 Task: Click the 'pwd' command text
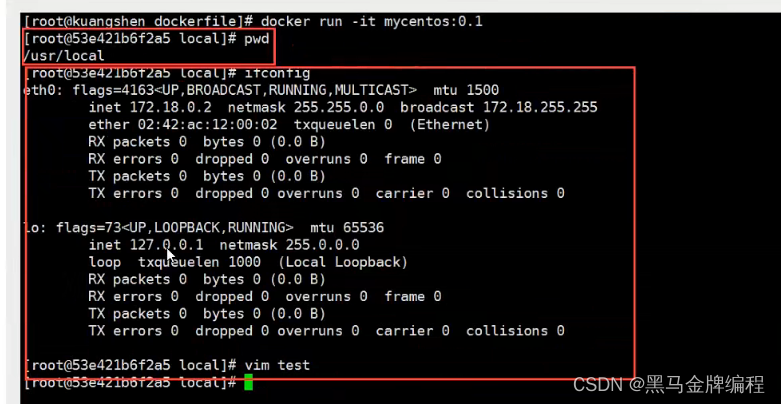257,38
